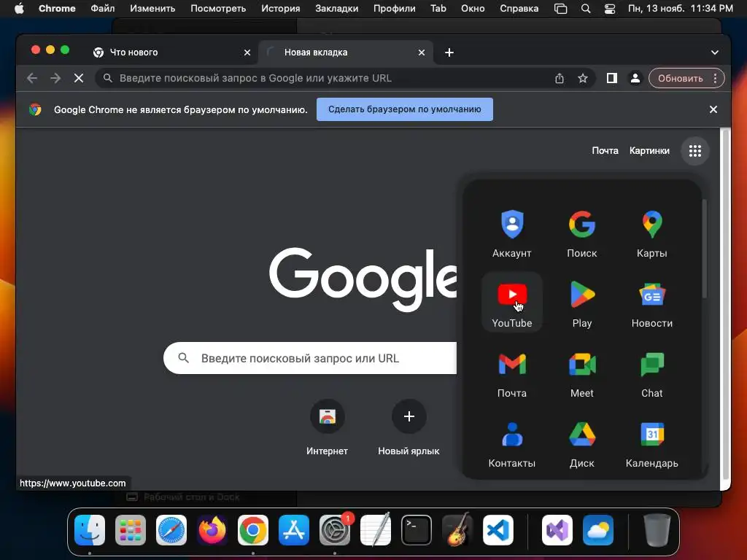
Task: Close the Новая вкладка tab
Action: [x=422, y=52]
